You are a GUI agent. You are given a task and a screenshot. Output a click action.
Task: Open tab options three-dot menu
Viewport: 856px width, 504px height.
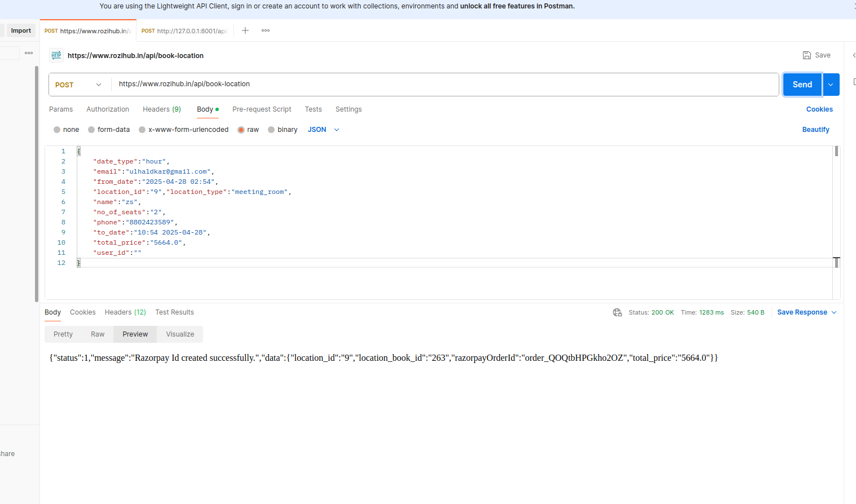266,30
